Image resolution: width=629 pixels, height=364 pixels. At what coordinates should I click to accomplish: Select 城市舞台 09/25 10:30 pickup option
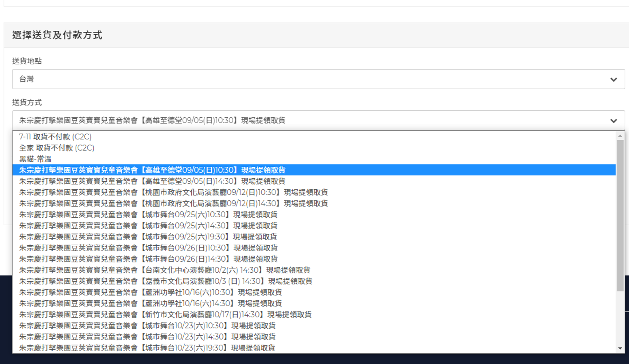[x=148, y=214]
